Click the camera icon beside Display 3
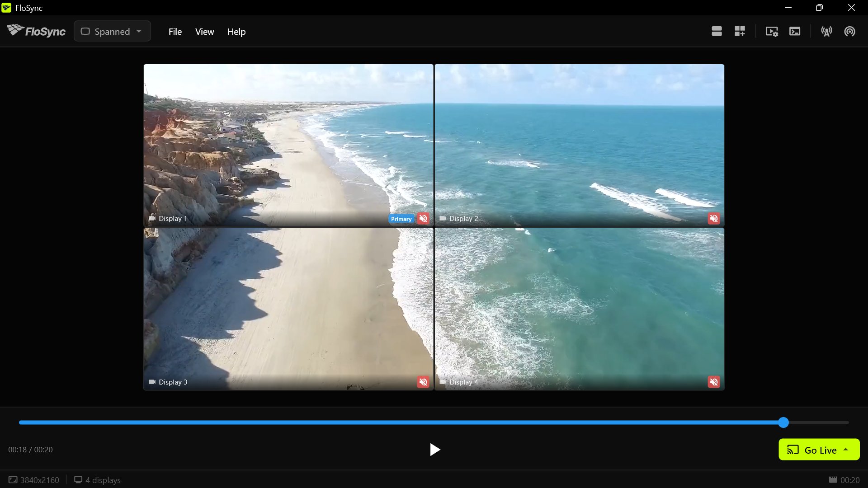 [x=152, y=382]
